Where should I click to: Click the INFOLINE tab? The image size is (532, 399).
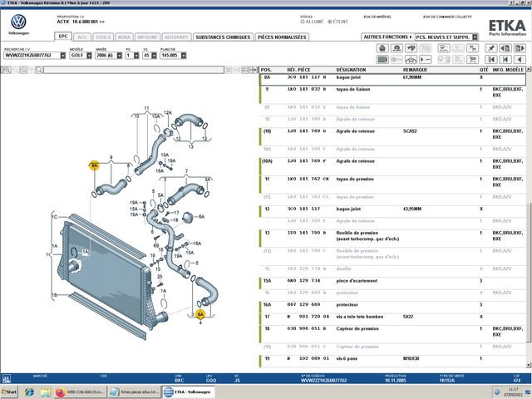point(147,37)
